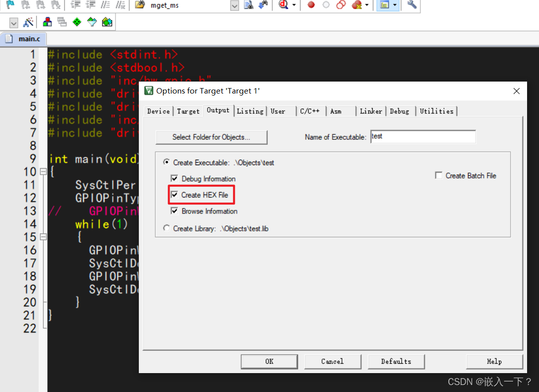The image size is (539, 392).
Task: Switch to the Listing tab
Action: (x=250, y=111)
